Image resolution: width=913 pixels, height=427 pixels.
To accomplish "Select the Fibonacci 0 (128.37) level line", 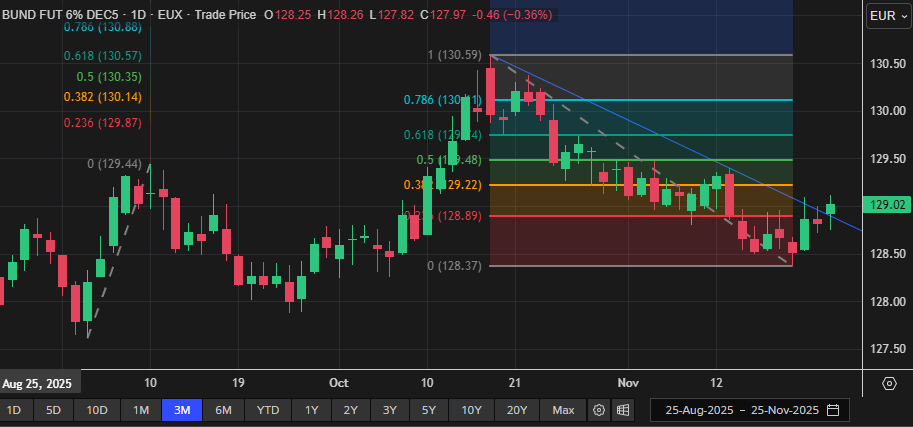I will [x=600, y=265].
